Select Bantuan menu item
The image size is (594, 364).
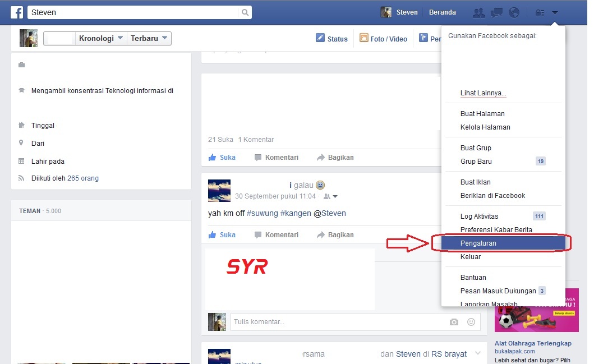(473, 278)
